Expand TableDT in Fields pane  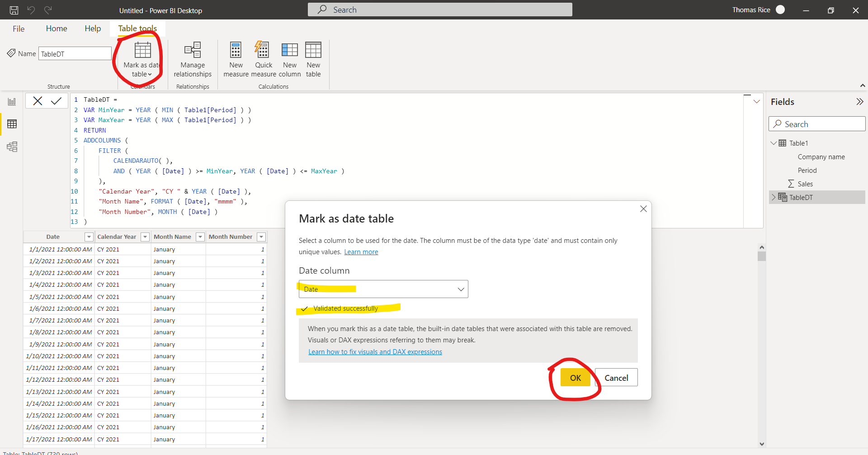point(773,197)
